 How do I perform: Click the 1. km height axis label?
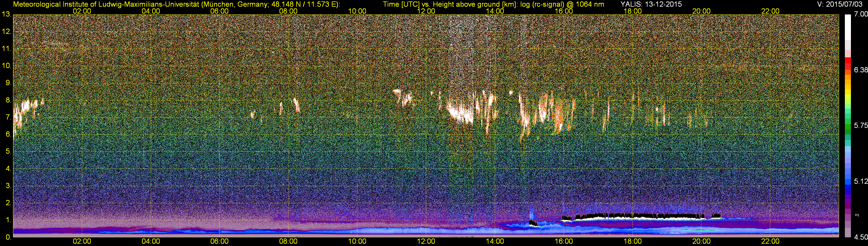8,220
